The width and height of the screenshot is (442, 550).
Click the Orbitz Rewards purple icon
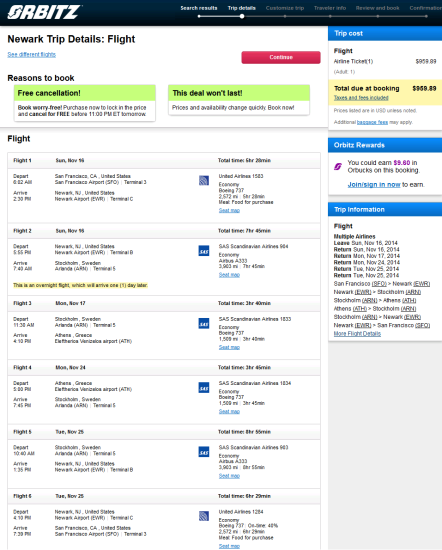pos(338,166)
